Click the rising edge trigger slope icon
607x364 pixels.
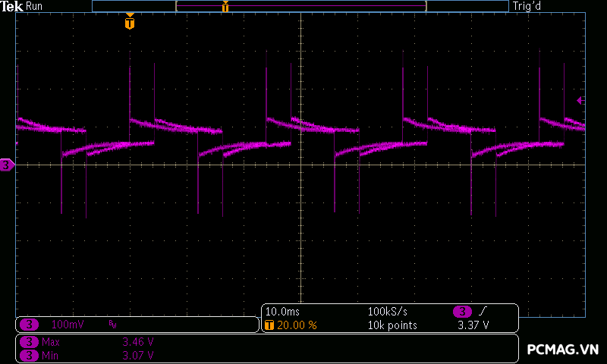tap(484, 312)
